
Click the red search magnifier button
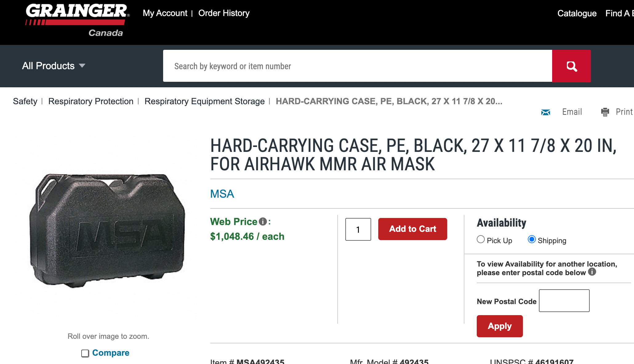pyautogui.click(x=571, y=66)
